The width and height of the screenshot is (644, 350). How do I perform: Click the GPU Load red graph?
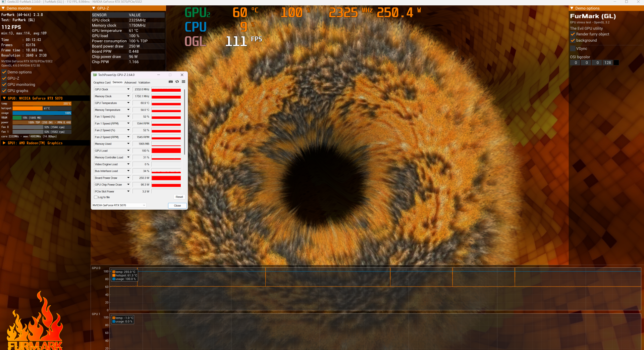tap(166, 150)
